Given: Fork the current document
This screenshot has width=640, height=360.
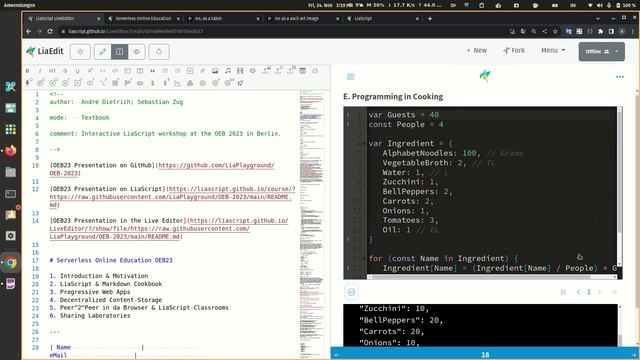Looking at the screenshot, I should [x=514, y=51].
